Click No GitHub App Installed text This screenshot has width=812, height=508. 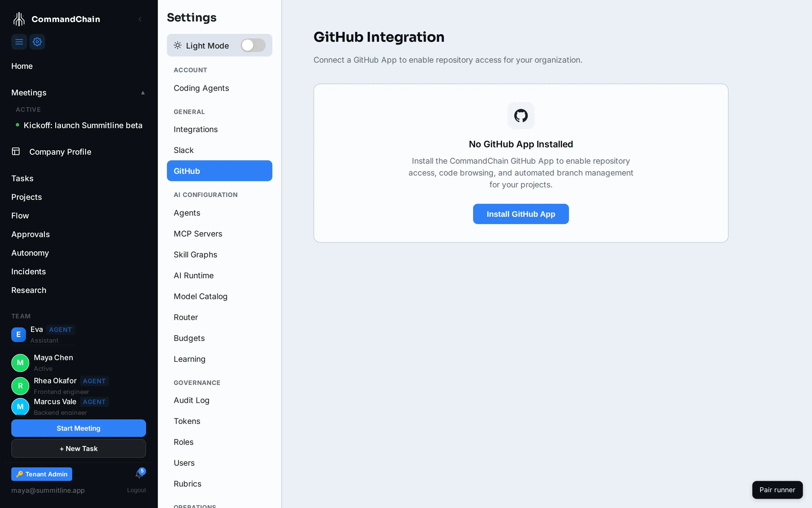pyautogui.click(x=521, y=144)
